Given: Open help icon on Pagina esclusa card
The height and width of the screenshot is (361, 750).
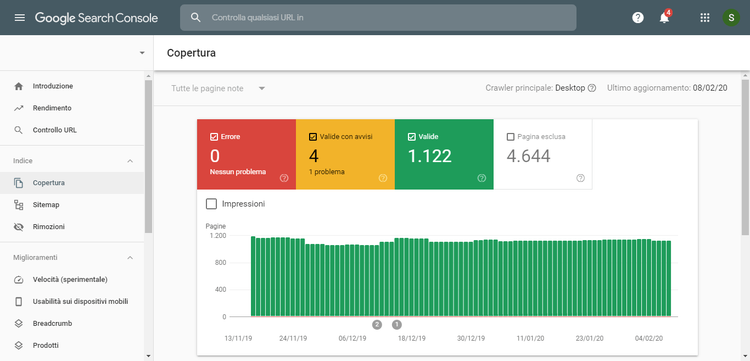Looking at the screenshot, I should [580, 178].
